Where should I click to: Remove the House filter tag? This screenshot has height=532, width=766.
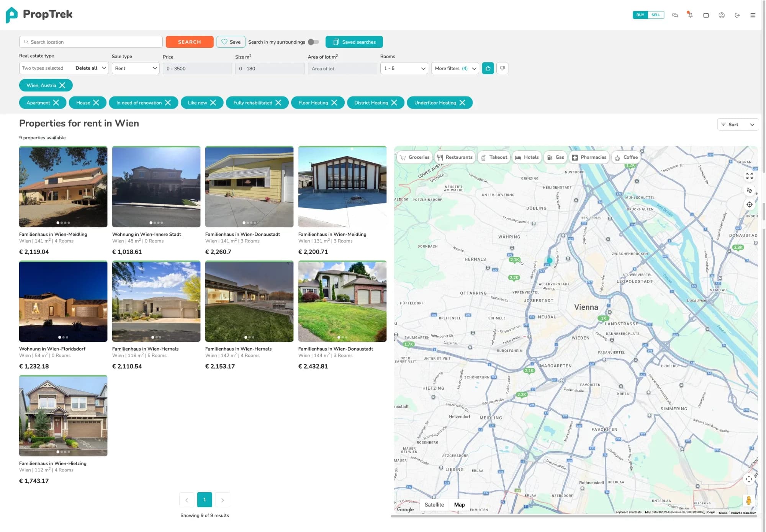[x=96, y=103]
